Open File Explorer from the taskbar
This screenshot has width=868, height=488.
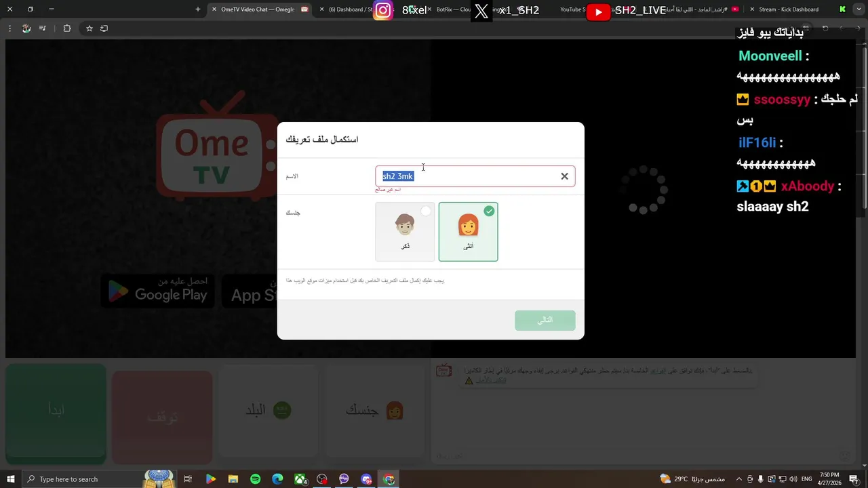tap(233, 479)
